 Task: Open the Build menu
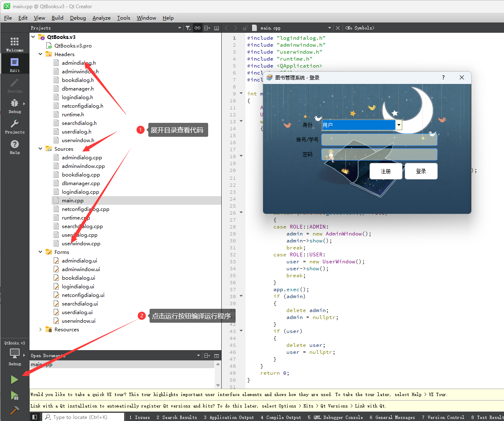(x=57, y=18)
